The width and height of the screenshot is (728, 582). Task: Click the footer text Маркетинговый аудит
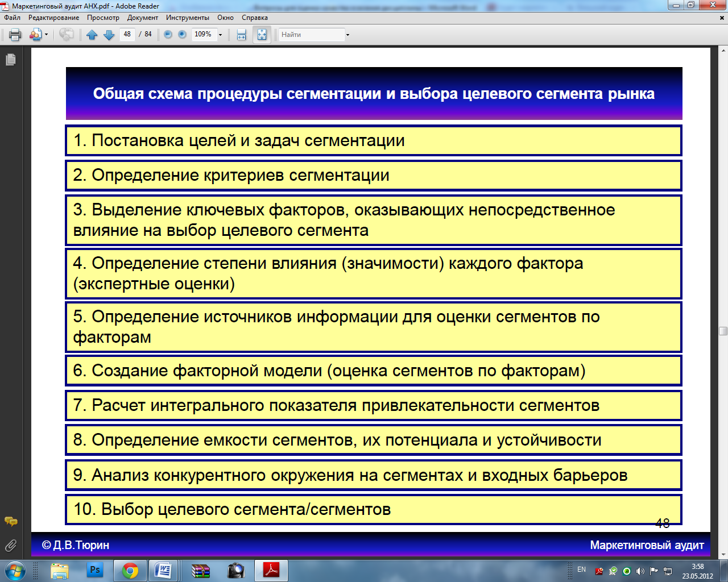coord(647,545)
